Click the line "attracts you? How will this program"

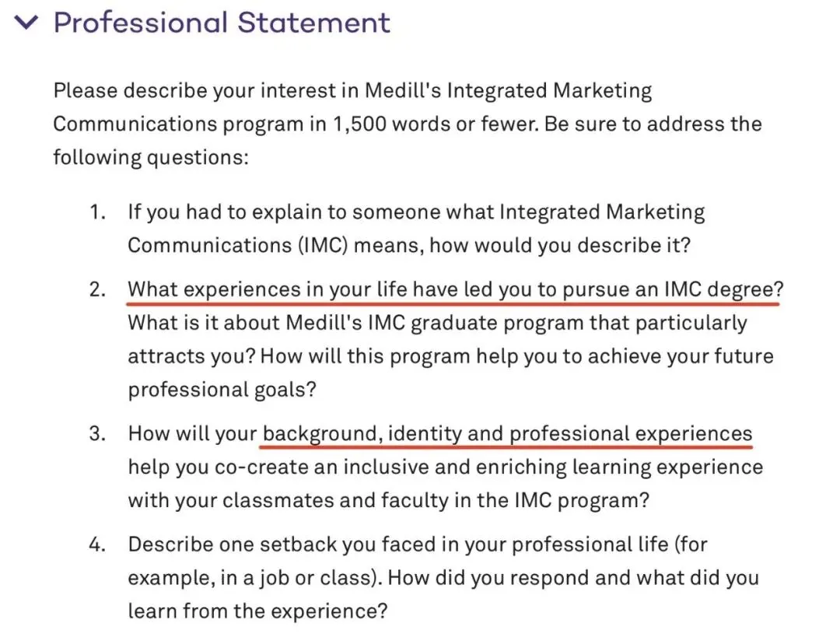451,357
